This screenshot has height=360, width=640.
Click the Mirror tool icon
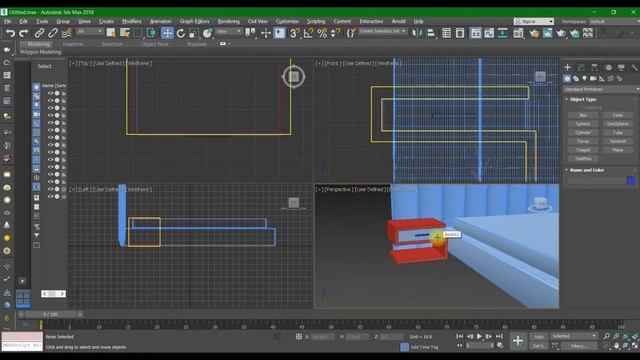coord(417,33)
